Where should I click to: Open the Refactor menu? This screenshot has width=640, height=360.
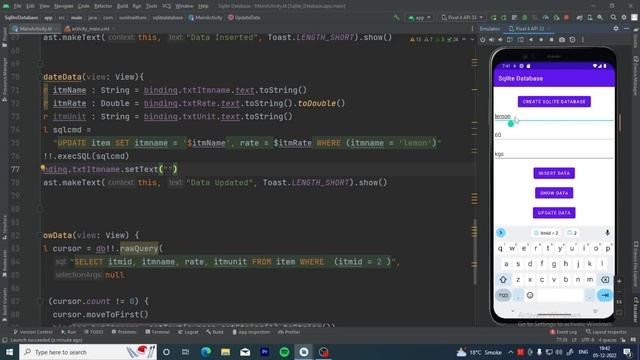point(103,6)
